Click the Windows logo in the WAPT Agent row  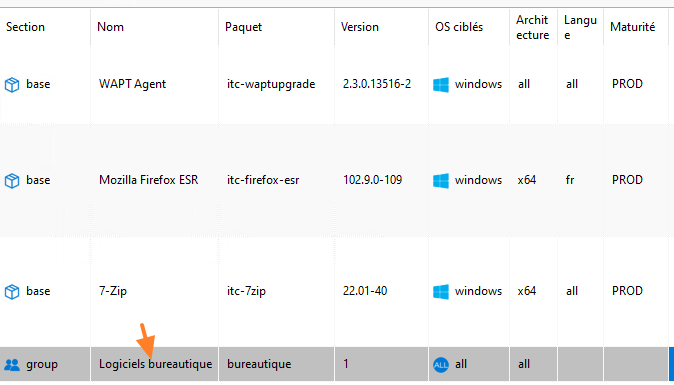click(x=441, y=85)
